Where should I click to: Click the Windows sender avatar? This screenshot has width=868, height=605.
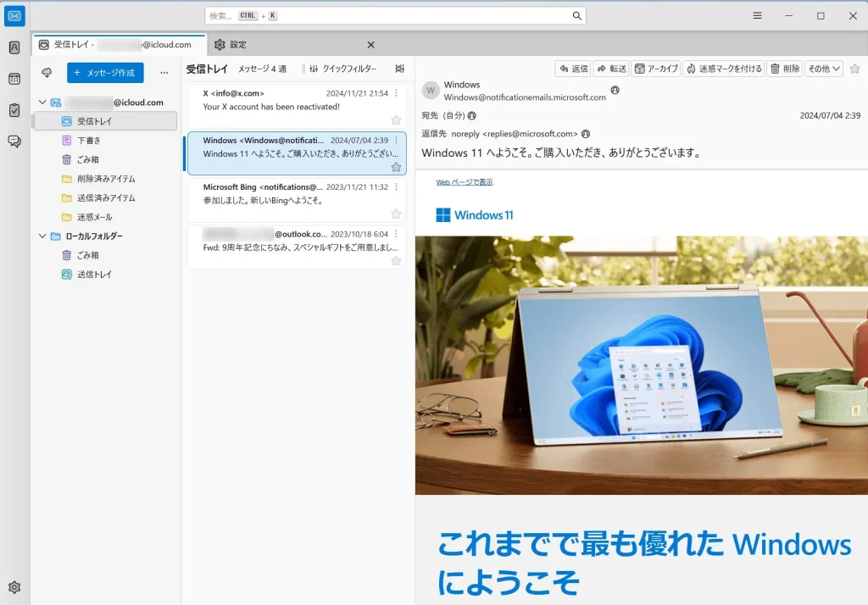click(431, 90)
